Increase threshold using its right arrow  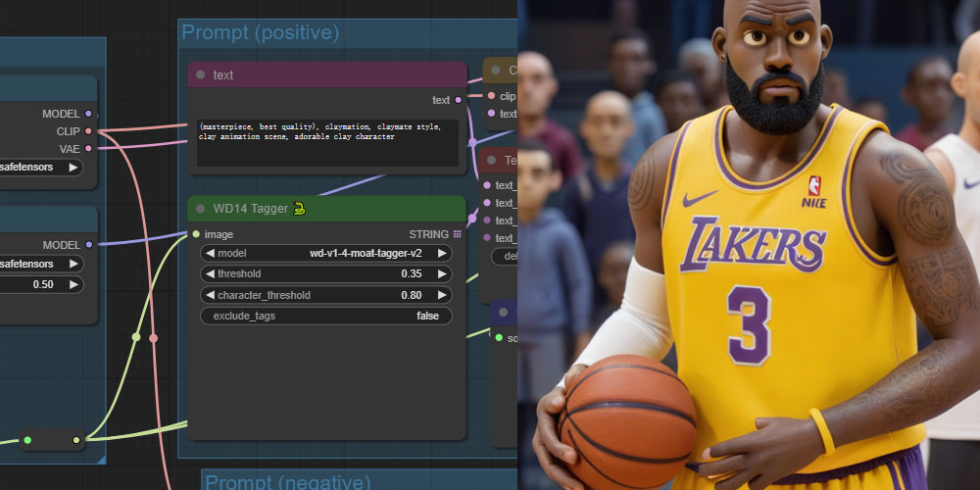(x=442, y=273)
